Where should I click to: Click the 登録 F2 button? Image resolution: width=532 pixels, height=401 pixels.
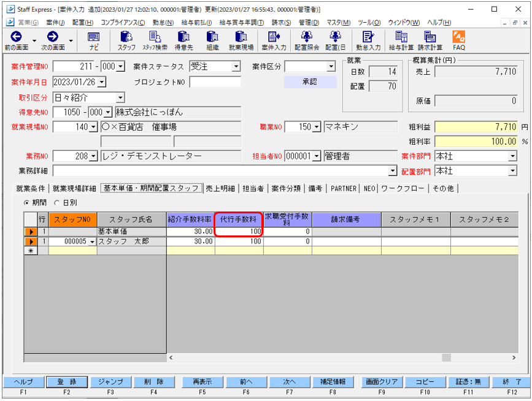click(67, 381)
